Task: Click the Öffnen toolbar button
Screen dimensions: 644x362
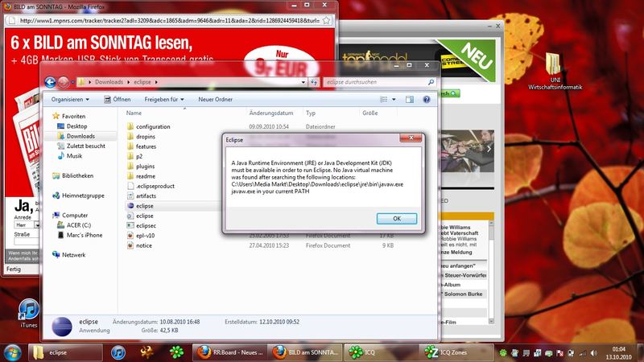Action: coord(118,99)
